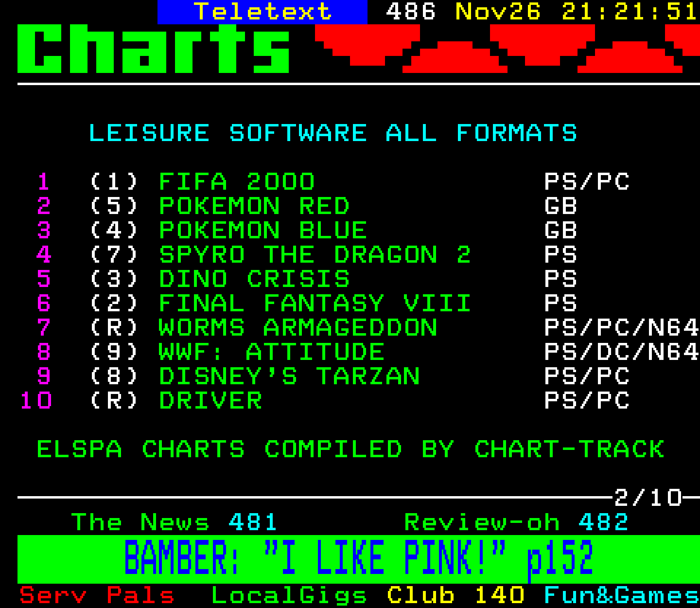
Task: Select the green LocalGigs fastext link
Action: pyautogui.click(x=289, y=595)
